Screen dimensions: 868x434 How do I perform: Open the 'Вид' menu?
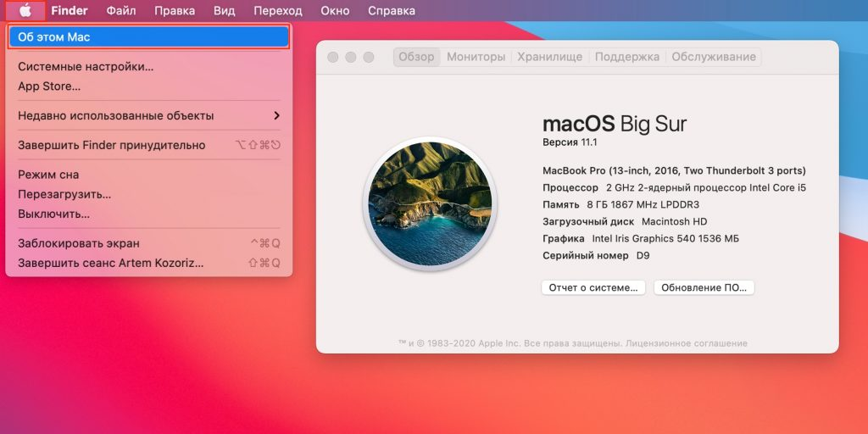tap(224, 10)
